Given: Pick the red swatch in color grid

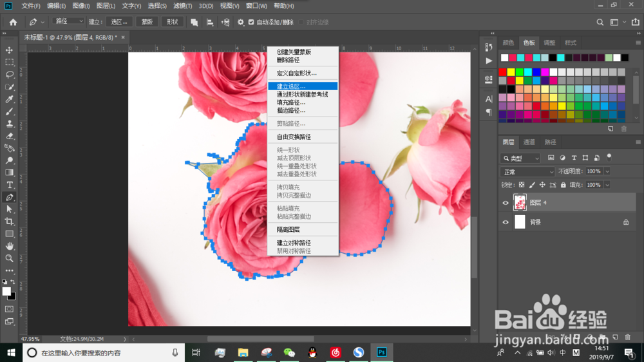Looking at the screenshot, I should point(503,72).
